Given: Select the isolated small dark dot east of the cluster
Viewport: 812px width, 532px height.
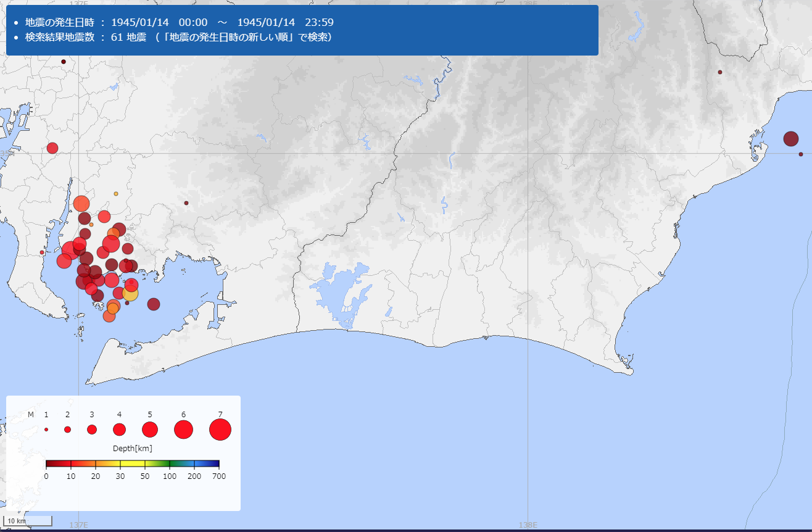Looking at the screenshot, I should coord(186,203).
